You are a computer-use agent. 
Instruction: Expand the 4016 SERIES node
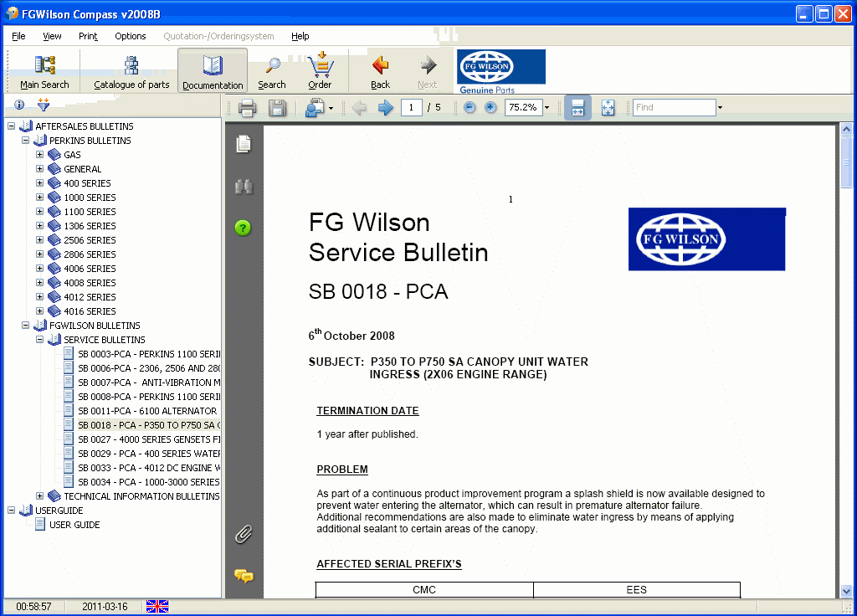coord(39,311)
